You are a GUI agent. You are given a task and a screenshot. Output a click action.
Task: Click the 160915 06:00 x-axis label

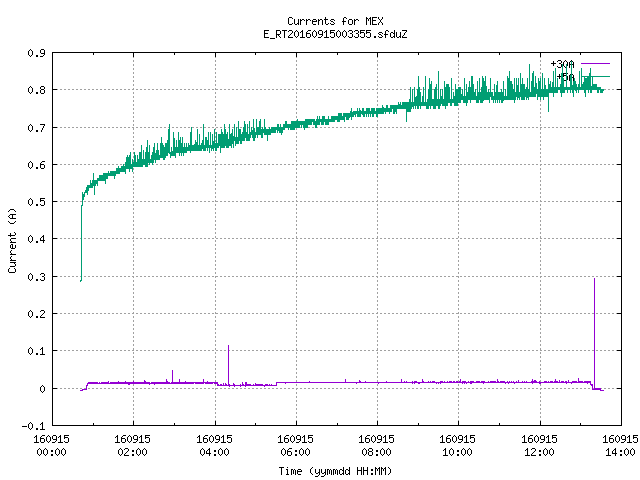(296, 445)
